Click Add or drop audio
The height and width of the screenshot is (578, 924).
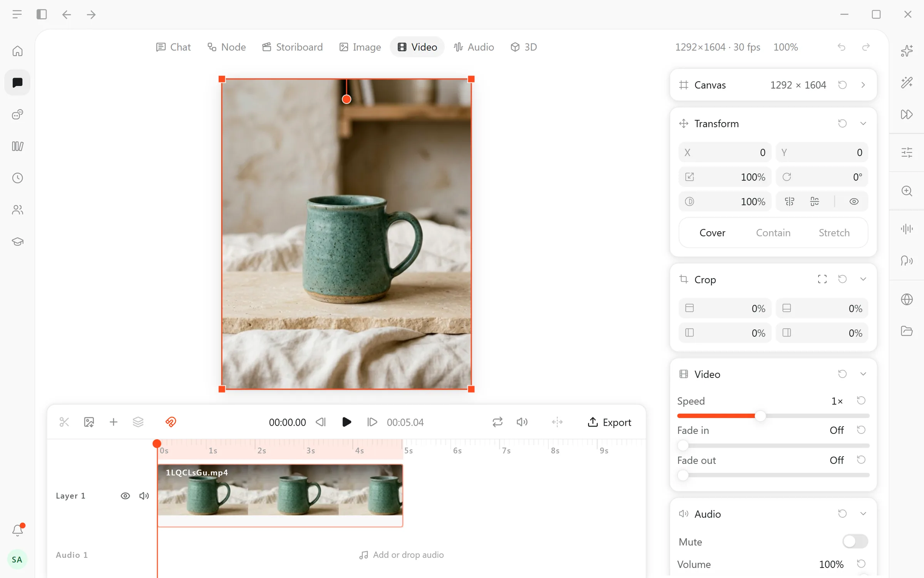(401, 555)
